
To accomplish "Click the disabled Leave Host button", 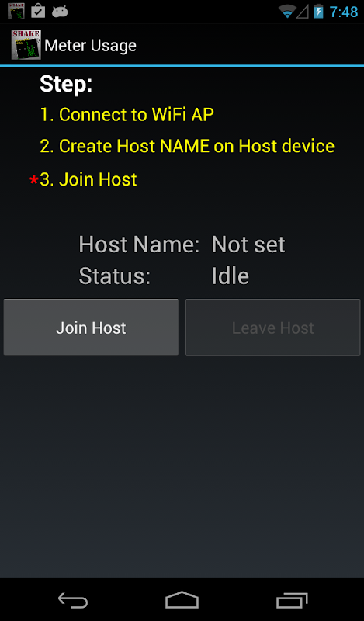I will coord(273,327).
